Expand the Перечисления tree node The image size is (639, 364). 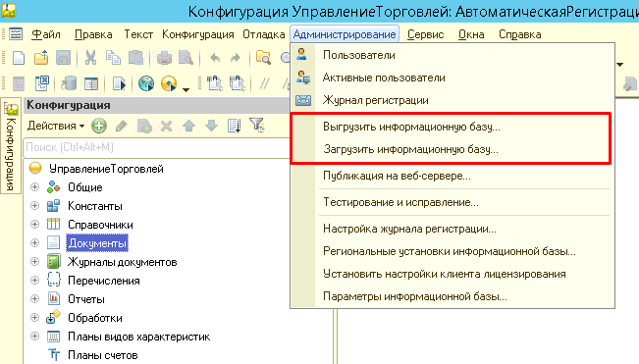coord(35,281)
